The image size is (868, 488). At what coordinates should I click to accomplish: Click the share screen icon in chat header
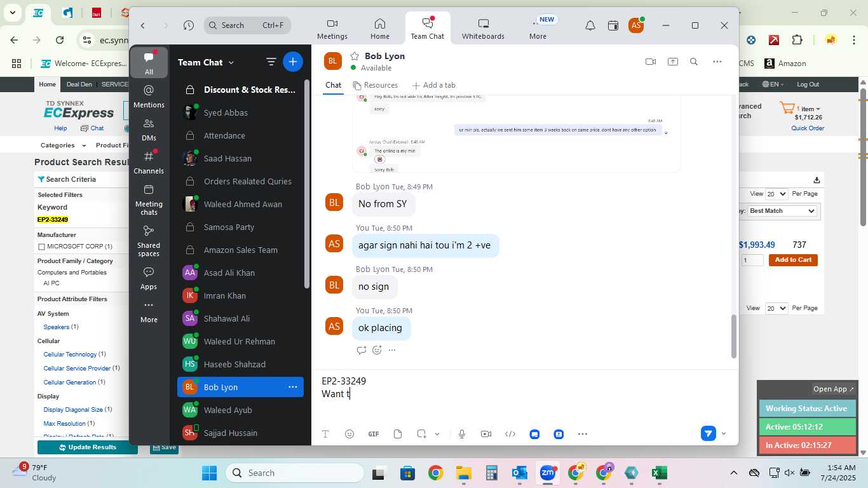pos(672,62)
